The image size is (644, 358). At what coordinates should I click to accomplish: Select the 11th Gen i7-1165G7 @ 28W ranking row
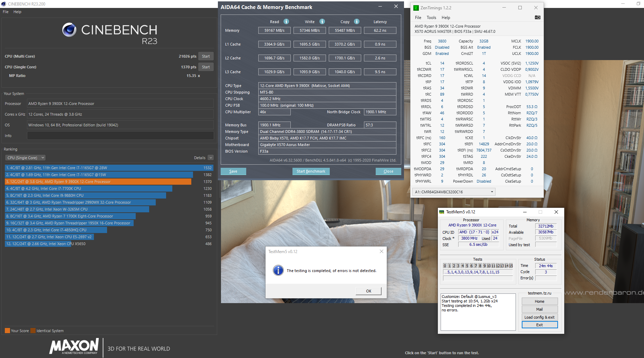tap(109, 168)
